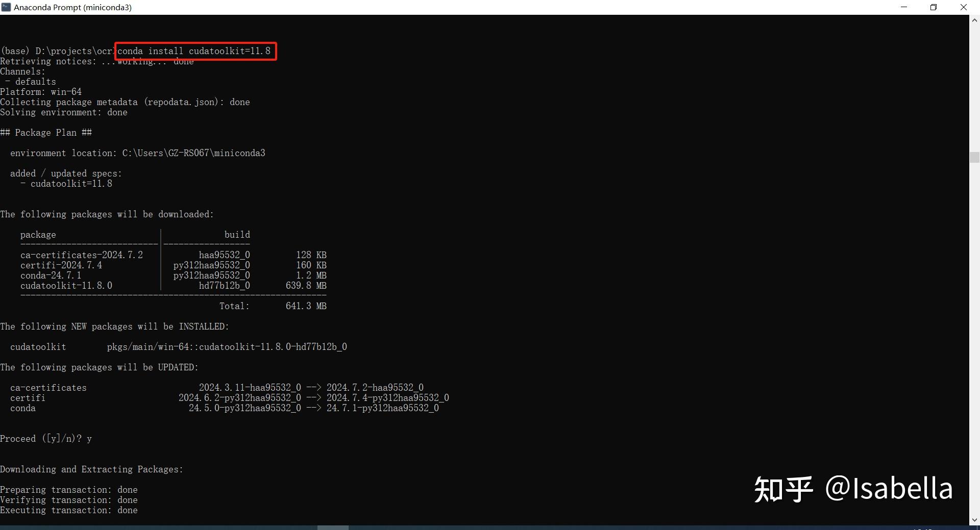The width and height of the screenshot is (980, 530).
Task: Click the scrollbar down arrow
Action: [974, 520]
